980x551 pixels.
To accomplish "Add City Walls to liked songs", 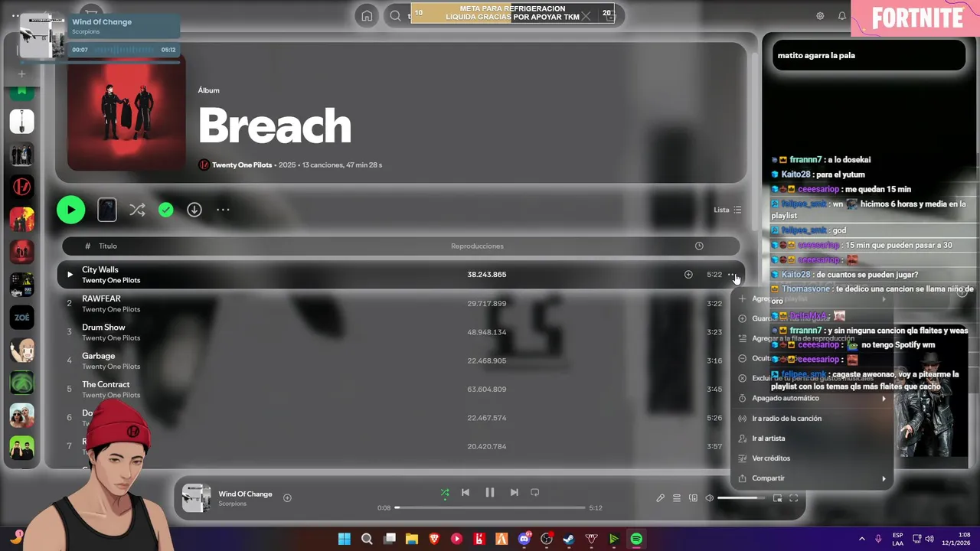I will [x=688, y=275].
